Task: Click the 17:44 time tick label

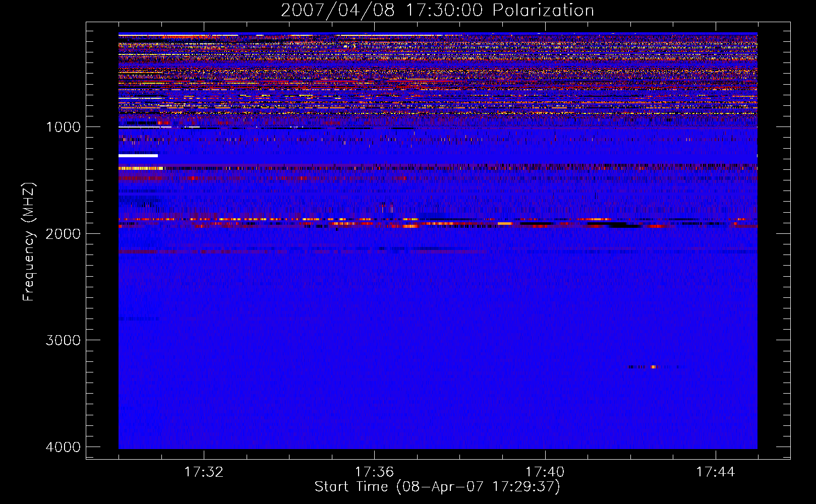Action: 716,472
